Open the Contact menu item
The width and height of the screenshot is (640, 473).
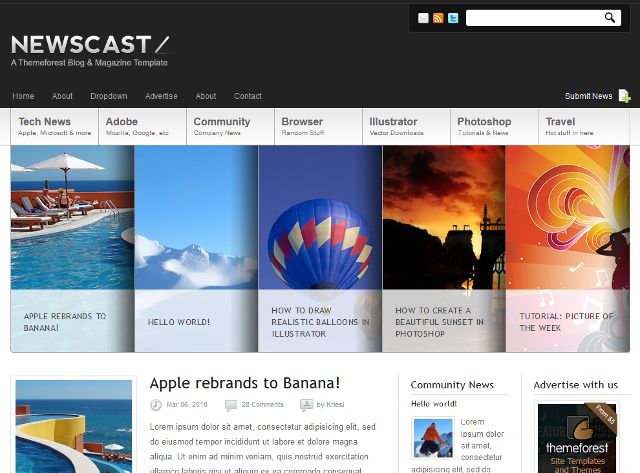point(248,96)
